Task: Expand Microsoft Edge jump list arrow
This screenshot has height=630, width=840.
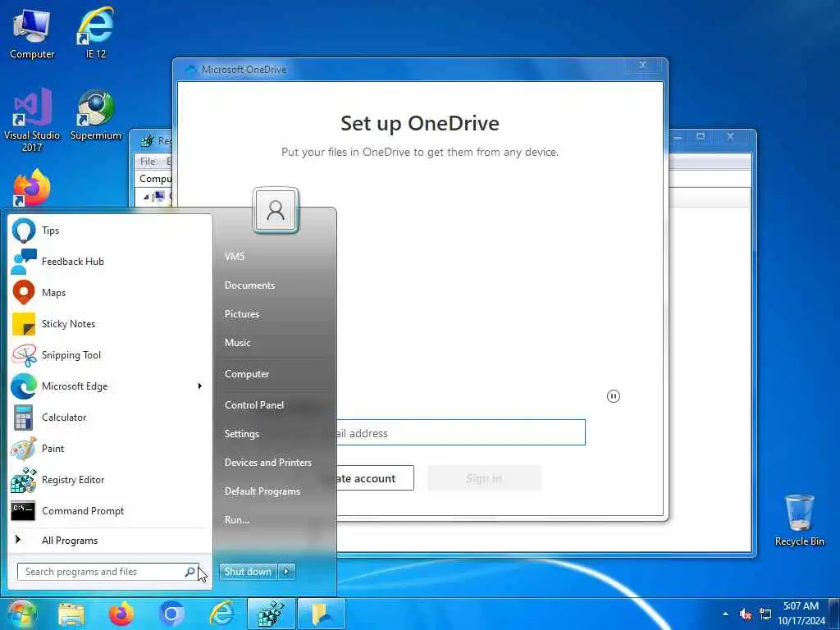Action: click(200, 386)
